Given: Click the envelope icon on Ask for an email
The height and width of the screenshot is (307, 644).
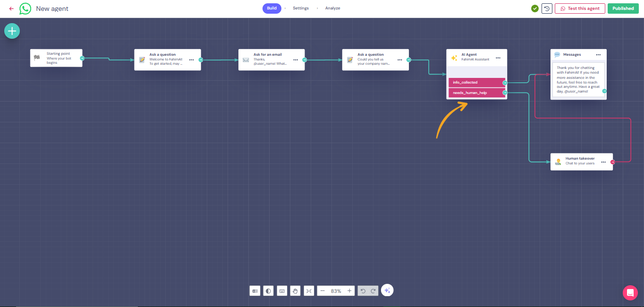Looking at the screenshot, I should coord(246,60).
